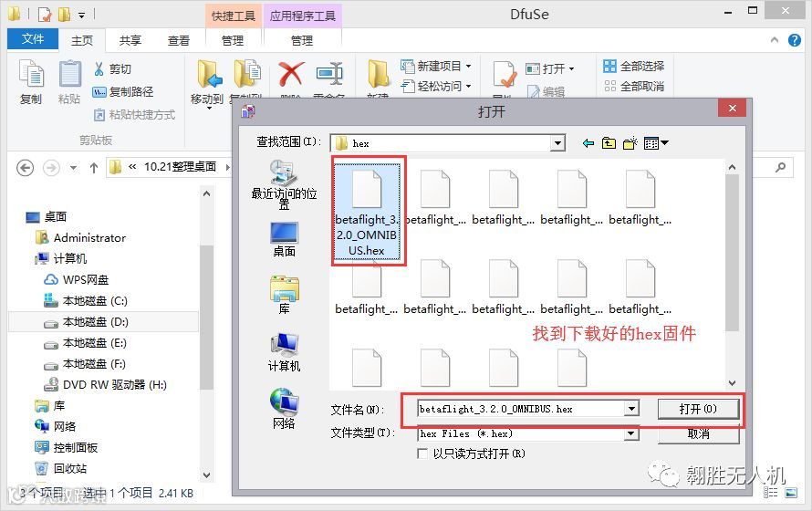812x511 pixels.
Task: Click the red X Delete icon in ribbon
Action: click(291, 73)
